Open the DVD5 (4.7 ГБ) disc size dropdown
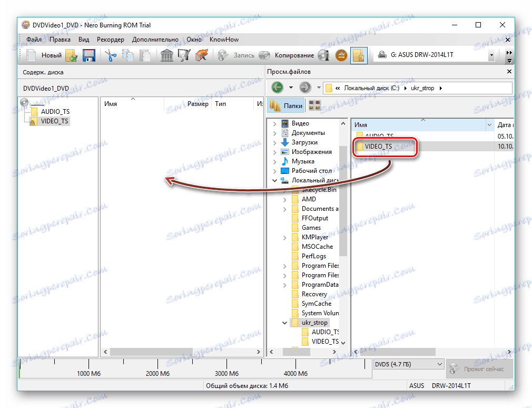Viewport: 532px width, 408px height. (x=409, y=364)
